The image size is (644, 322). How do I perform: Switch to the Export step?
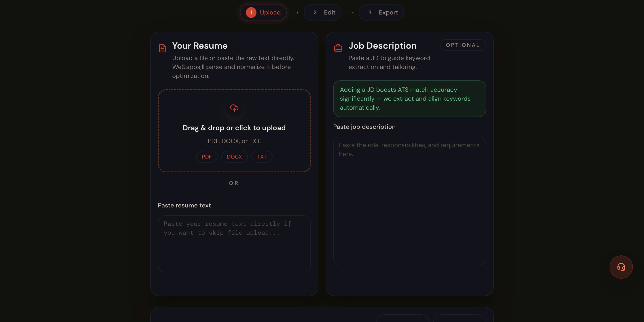pyautogui.click(x=381, y=13)
